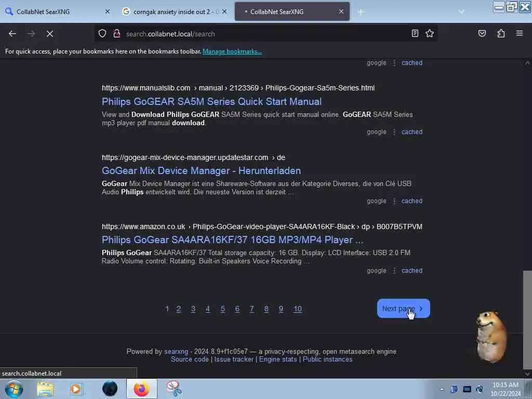The height and width of the screenshot is (399, 532).
Task: Open Windows Explorer from the taskbar
Action: point(45,389)
